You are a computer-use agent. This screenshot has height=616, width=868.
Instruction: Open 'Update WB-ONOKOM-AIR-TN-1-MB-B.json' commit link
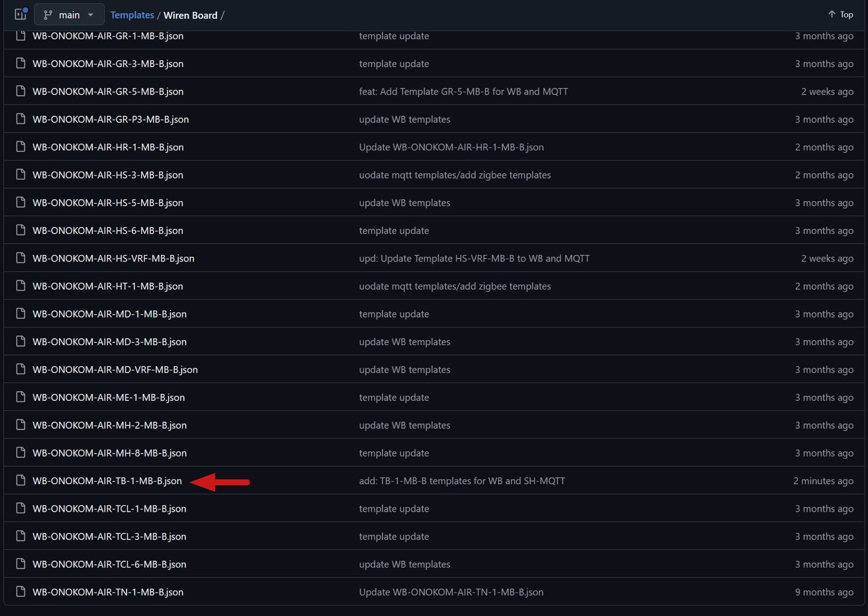pyautogui.click(x=451, y=592)
